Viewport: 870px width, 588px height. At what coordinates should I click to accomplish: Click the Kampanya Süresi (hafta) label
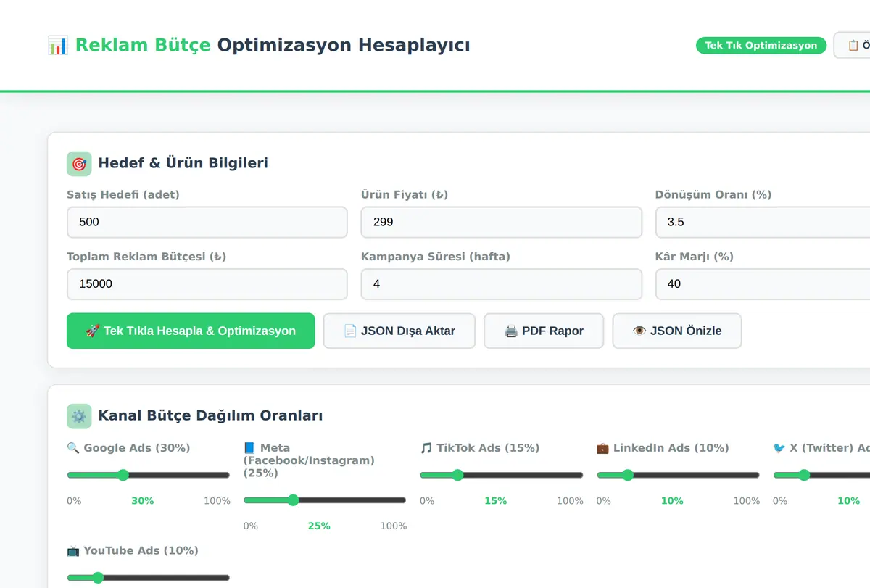pos(436,257)
